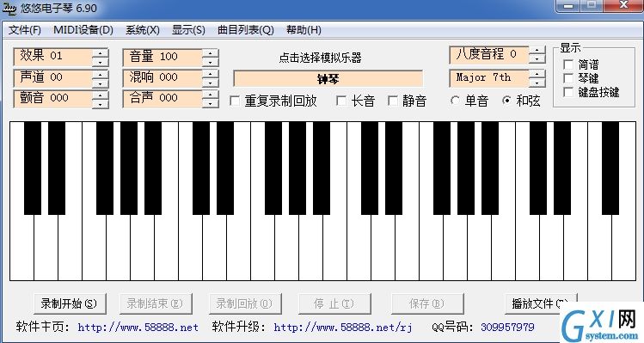
Task: Lower 八度音程 octave with down arrow
Action: click(x=537, y=59)
